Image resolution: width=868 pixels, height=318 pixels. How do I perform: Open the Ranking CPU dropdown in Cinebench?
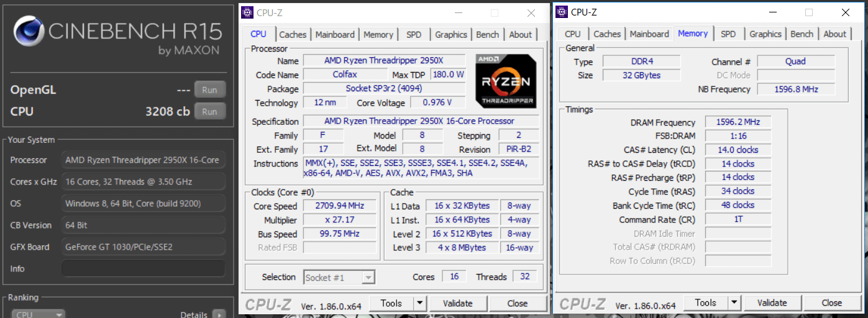coord(39,314)
